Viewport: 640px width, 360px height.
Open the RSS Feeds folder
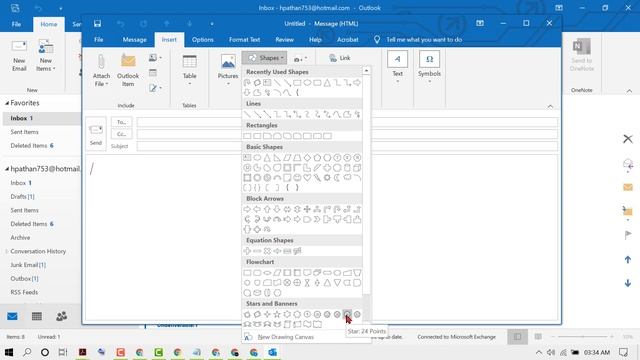point(24,292)
